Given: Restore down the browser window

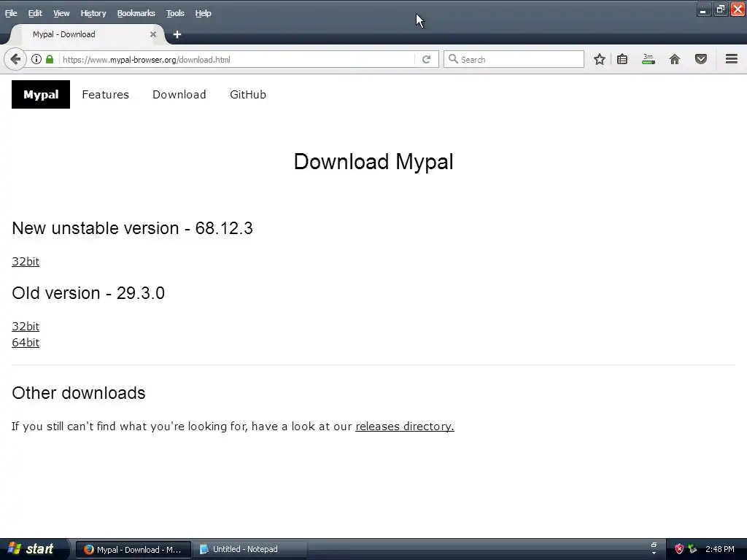Looking at the screenshot, I should (720, 9).
